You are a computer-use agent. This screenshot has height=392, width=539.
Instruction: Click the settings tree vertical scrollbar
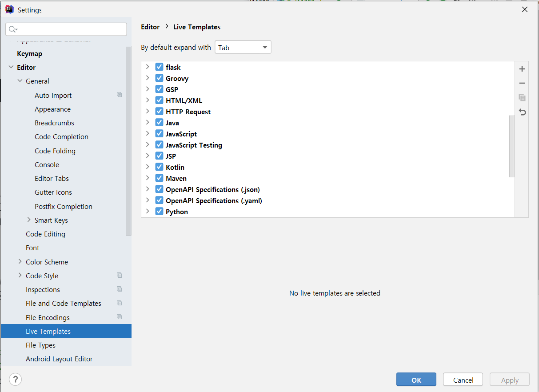point(128,140)
